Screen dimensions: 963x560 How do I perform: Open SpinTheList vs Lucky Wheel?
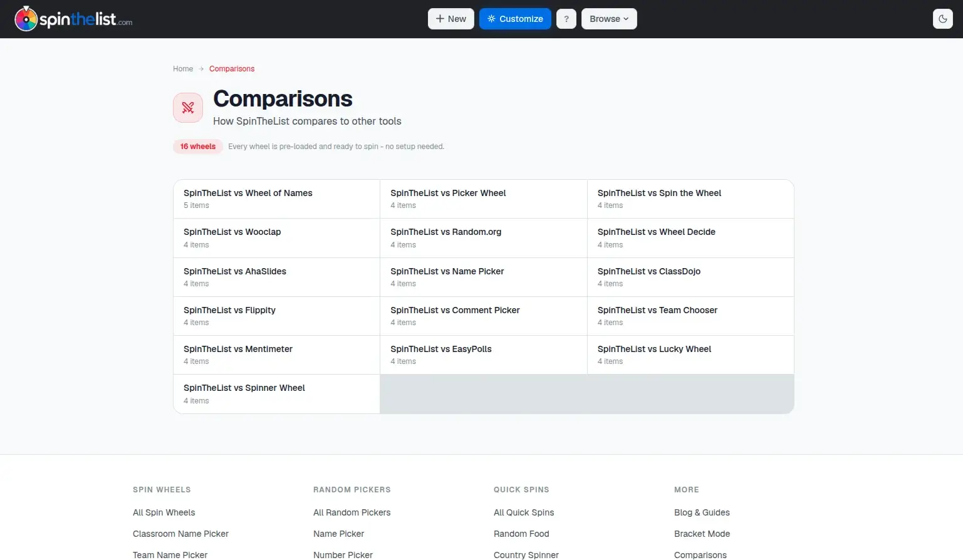690,355
